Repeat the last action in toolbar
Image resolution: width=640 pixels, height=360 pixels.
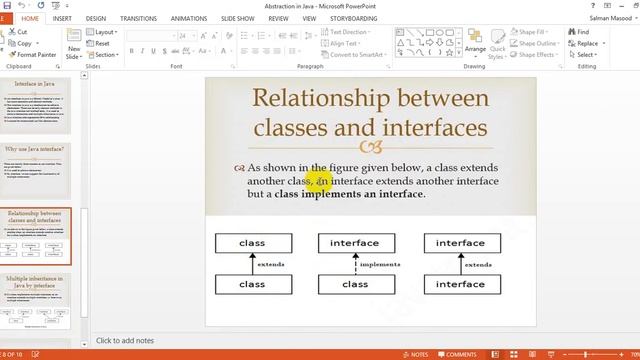pyautogui.click(x=41, y=6)
